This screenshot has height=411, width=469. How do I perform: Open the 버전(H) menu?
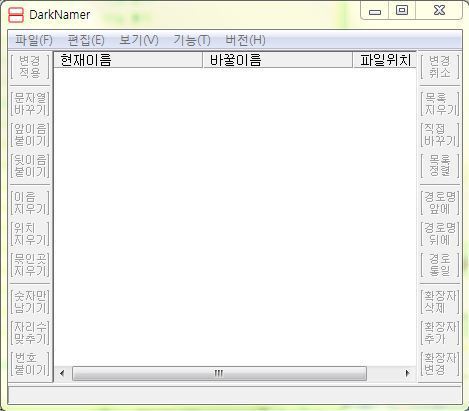[245, 40]
